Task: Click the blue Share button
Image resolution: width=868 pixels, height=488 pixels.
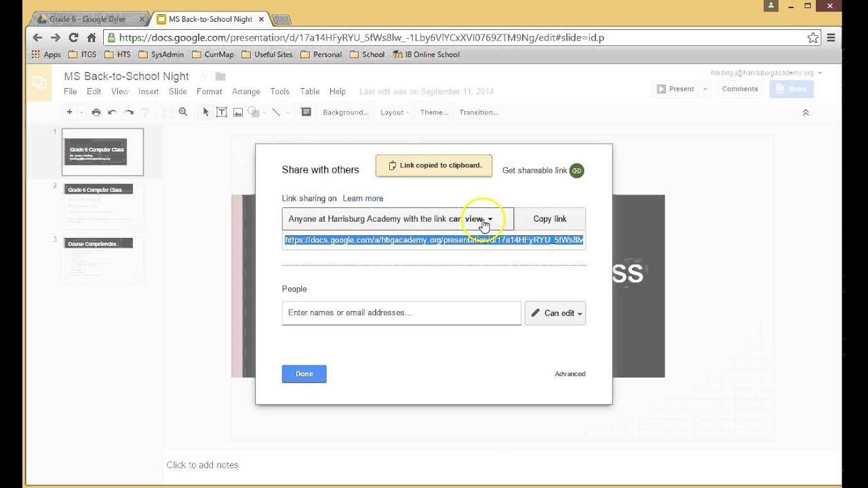Action: [x=791, y=89]
